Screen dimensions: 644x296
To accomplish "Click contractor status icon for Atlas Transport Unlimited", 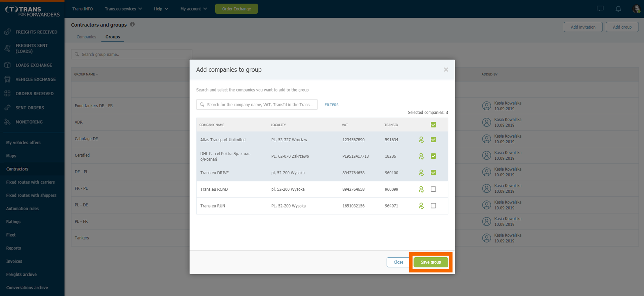I will point(421,140).
